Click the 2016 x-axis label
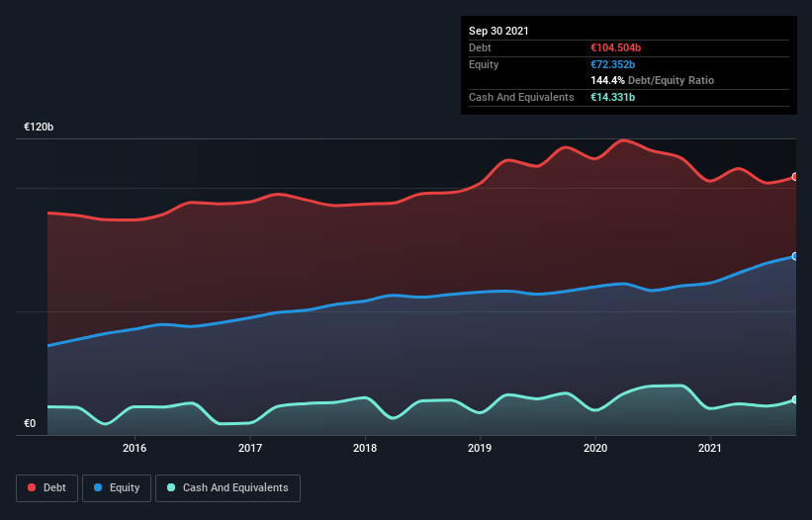This screenshot has height=520, width=812. [x=135, y=448]
